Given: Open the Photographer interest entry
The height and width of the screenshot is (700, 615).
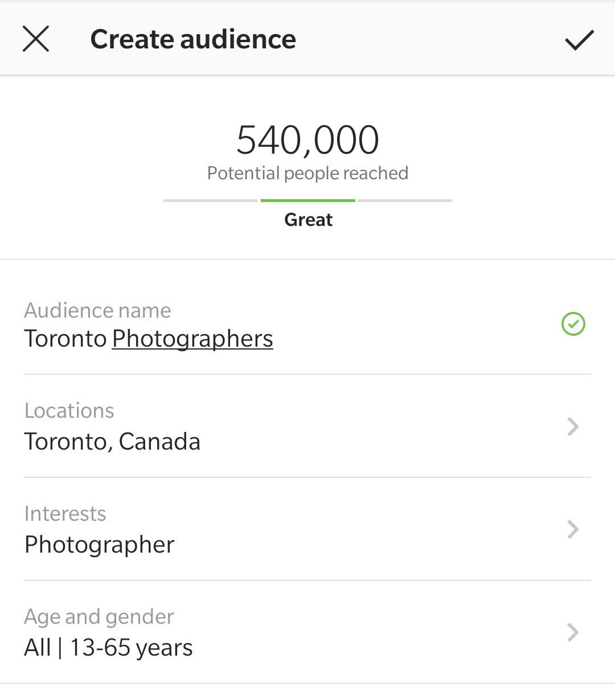Looking at the screenshot, I should (x=100, y=545).
